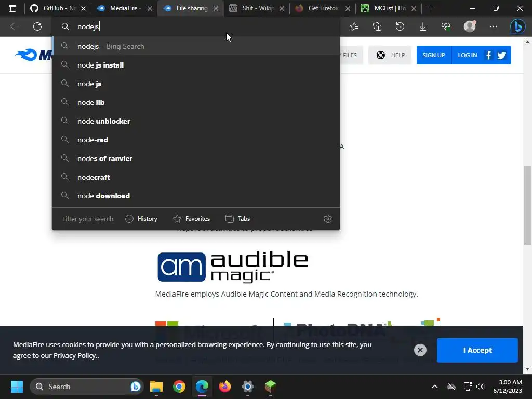Open the profile avatar icon
This screenshot has height=399, width=532.
(x=470, y=26)
